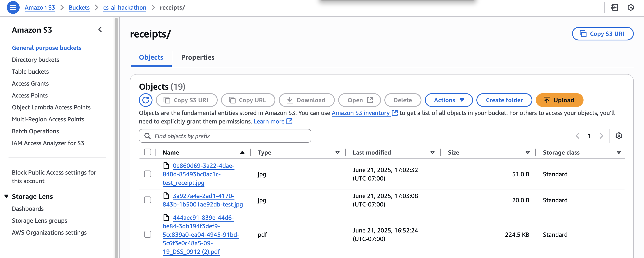Open Directory buckets in sidebar

click(36, 60)
